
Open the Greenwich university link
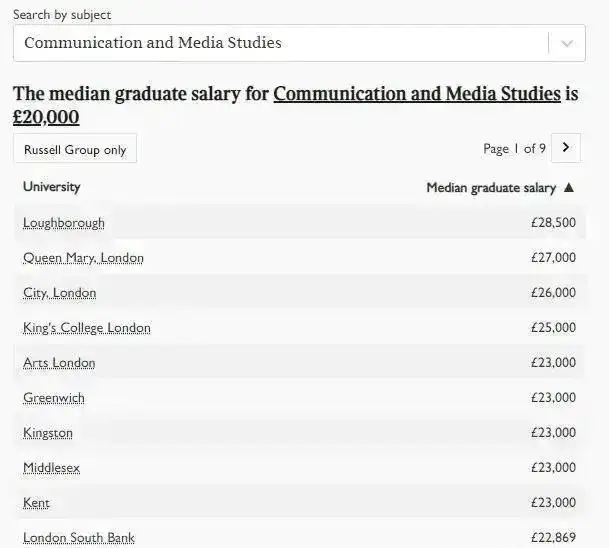point(54,398)
